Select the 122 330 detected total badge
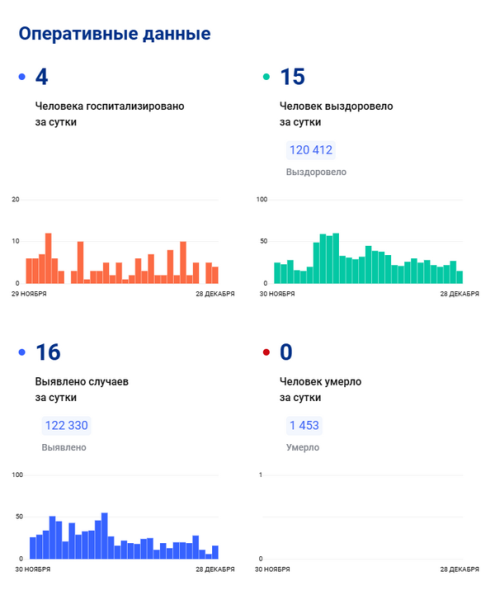This screenshot has height=600, width=495. 67,426
